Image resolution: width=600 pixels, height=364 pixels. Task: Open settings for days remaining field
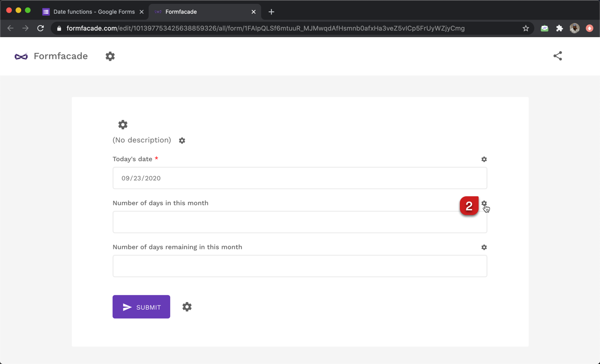coord(484,247)
